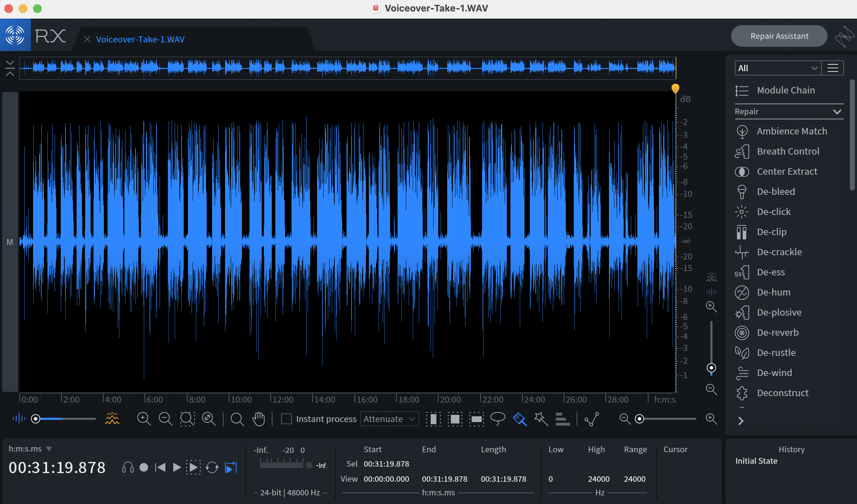Select the Lasso selection tool
The height and width of the screenshot is (504, 857).
(498, 419)
